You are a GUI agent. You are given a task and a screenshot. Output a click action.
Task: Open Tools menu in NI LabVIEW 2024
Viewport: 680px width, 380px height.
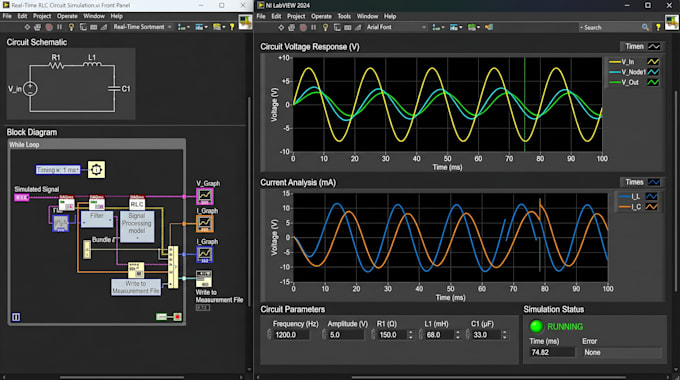coord(344,16)
